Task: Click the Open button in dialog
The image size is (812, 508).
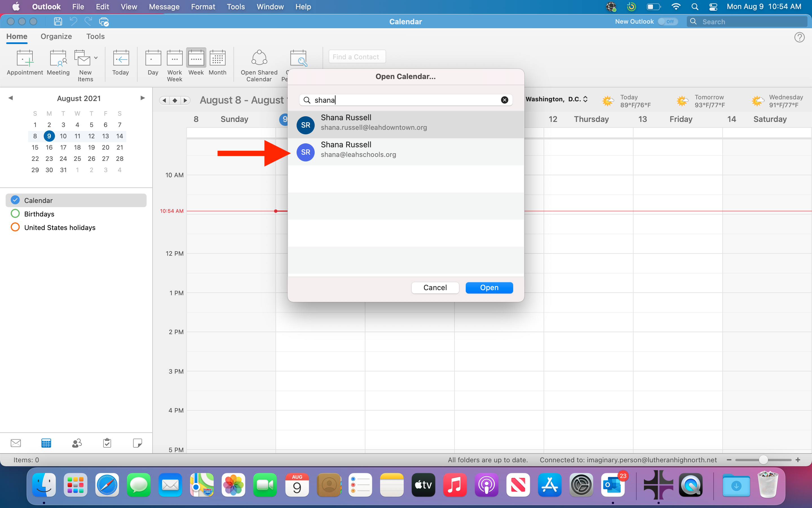Action: click(x=489, y=288)
